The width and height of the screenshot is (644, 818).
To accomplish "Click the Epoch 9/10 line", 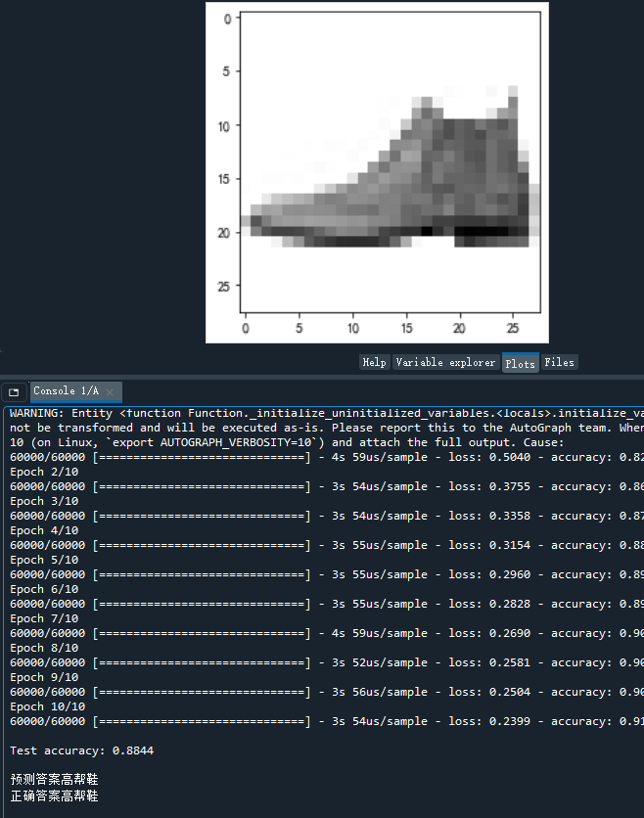I will pyautogui.click(x=44, y=677).
